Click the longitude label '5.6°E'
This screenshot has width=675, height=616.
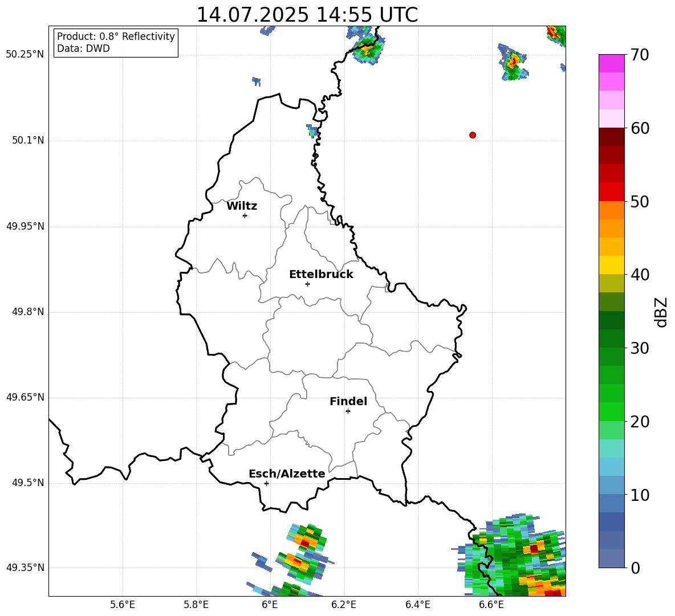tap(123, 605)
